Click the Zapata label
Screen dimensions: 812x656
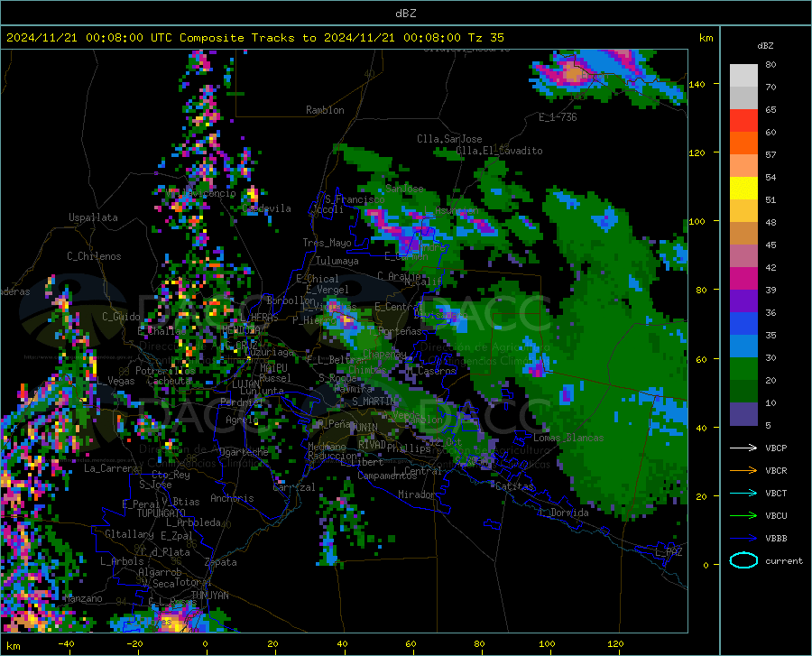click(221, 562)
